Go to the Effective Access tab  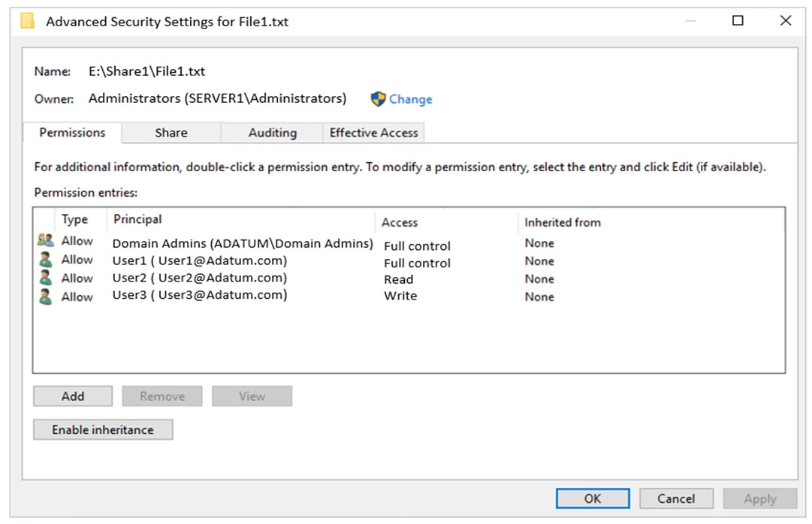pos(373,133)
